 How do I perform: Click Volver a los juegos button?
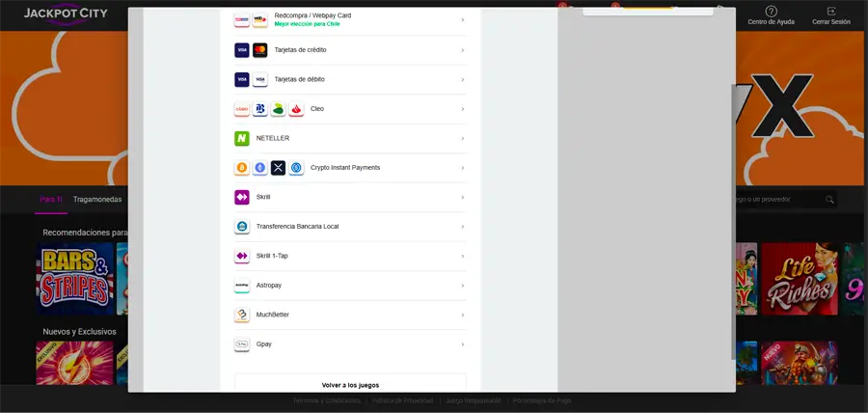(x=350, y=385)
